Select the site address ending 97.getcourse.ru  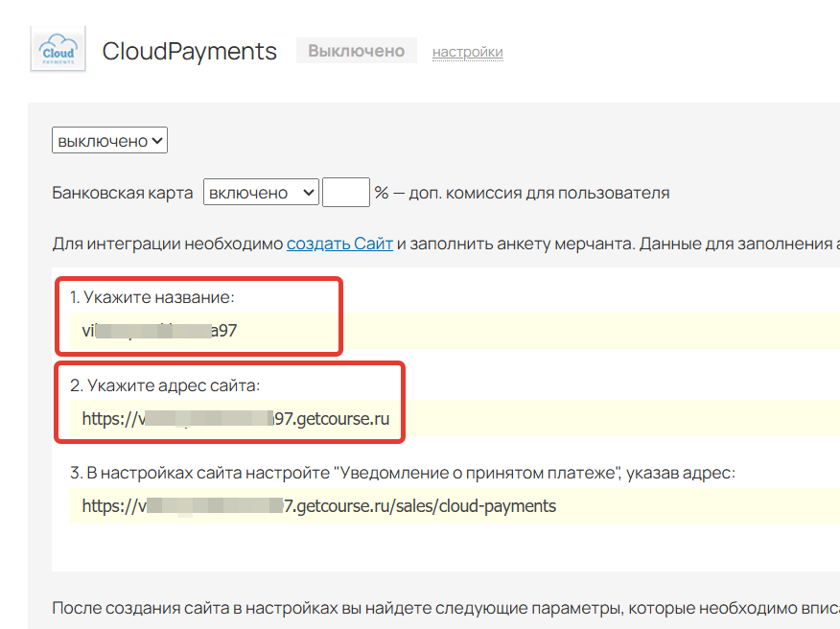pyautogui.click(x=236, y=418)
